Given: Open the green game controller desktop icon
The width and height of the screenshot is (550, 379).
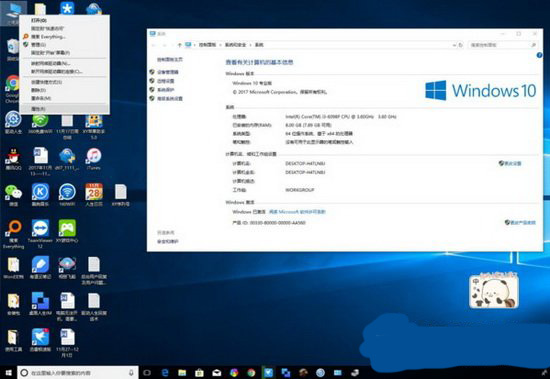Looking at the screenshot, I should click(67, 231).
